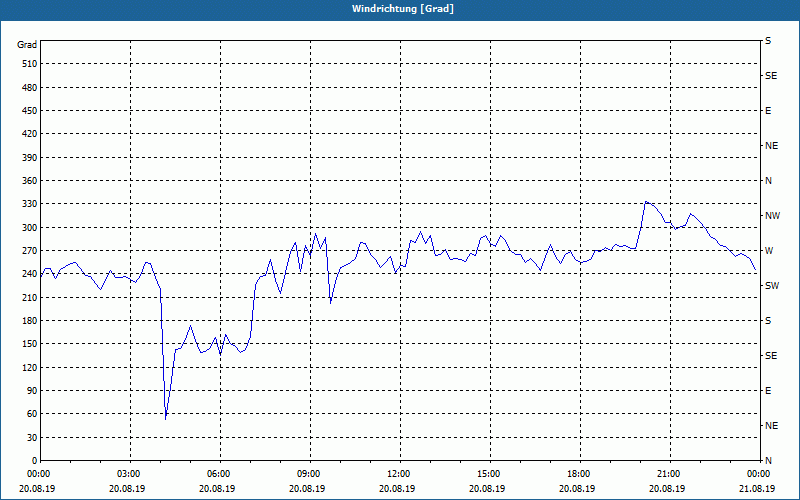Select the 360 degree axis label
This screenshot has width=800, height=500.
(30, 181)
